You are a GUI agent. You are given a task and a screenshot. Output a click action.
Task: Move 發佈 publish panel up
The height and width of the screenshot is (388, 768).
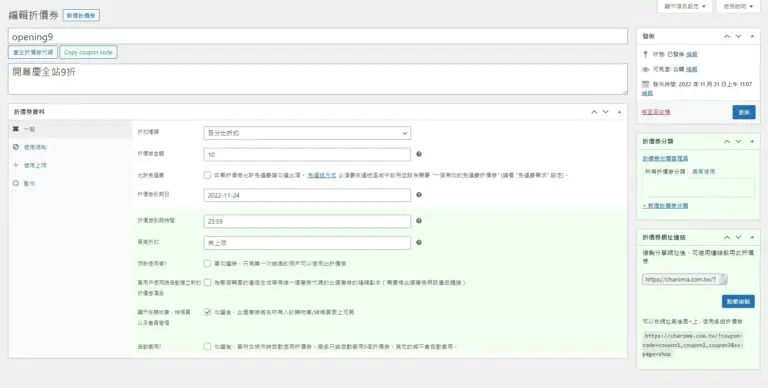tap(727, 36)
